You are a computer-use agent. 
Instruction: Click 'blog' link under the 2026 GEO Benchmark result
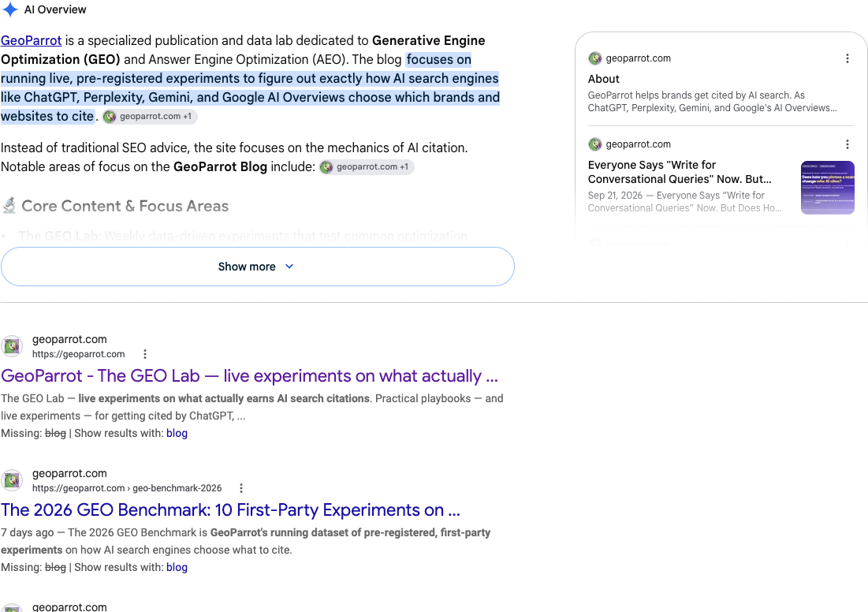pos(177,567)
